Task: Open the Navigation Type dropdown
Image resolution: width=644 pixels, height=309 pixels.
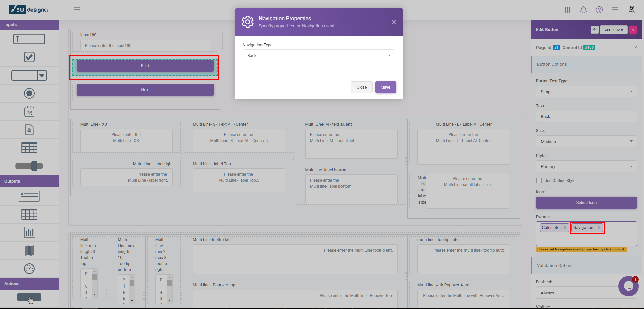Action: coord(318,55)
